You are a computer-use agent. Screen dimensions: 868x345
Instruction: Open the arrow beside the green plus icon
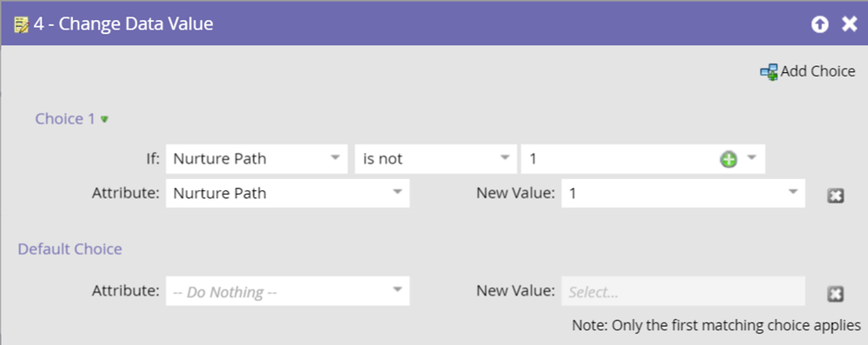click(752, 158)
